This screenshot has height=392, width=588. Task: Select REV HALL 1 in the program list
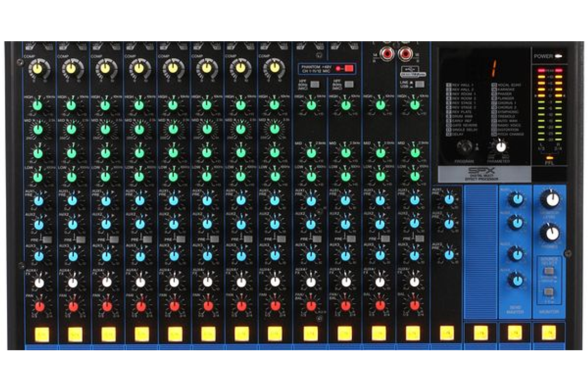click(461, 84)
